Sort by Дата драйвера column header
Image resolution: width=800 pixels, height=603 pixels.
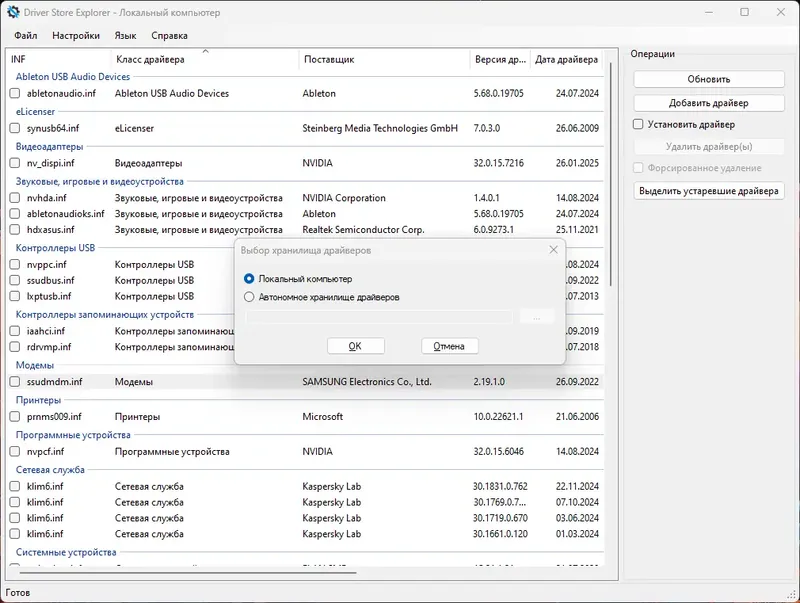566,59
